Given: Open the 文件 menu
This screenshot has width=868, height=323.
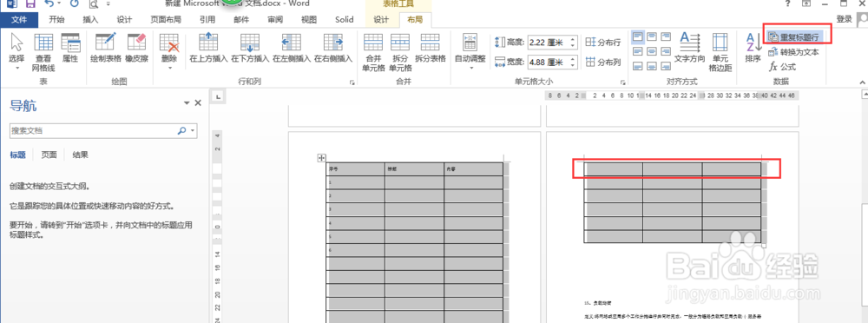Looking at the screenshot, I should pos(19,20).
